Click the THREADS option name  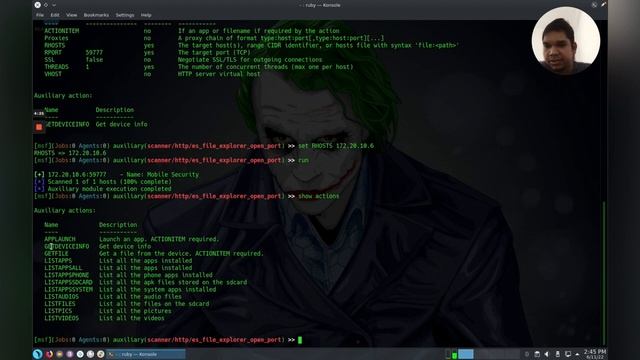click(56, 67)
